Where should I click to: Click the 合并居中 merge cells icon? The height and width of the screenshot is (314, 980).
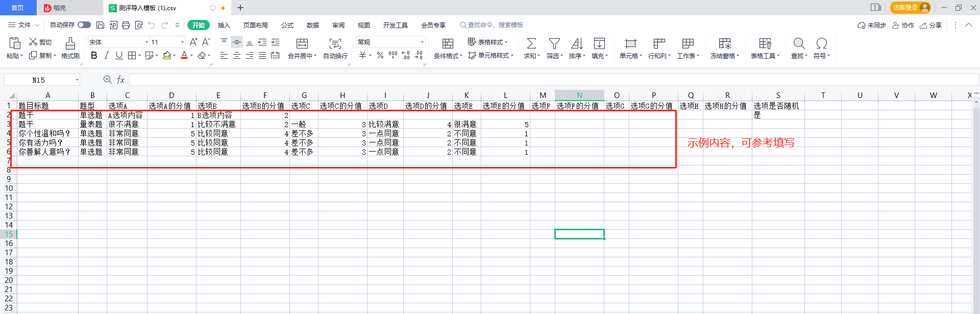[x=302, y=43]
